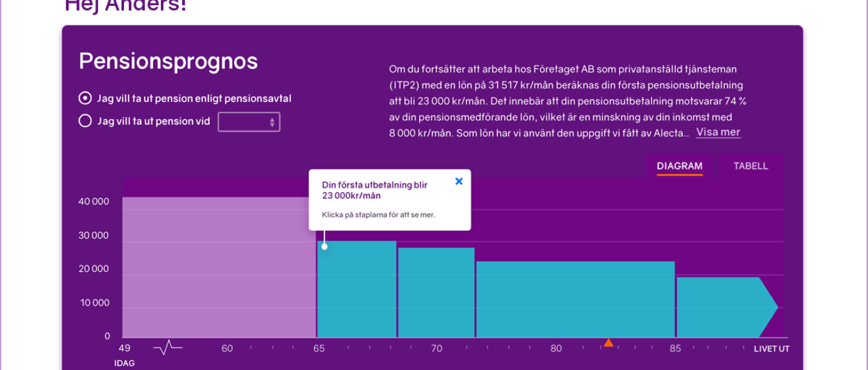The height and width of the screenshot is (370, 868).
Task: Close the tooltip with the blue X icon
Action: 458,181
